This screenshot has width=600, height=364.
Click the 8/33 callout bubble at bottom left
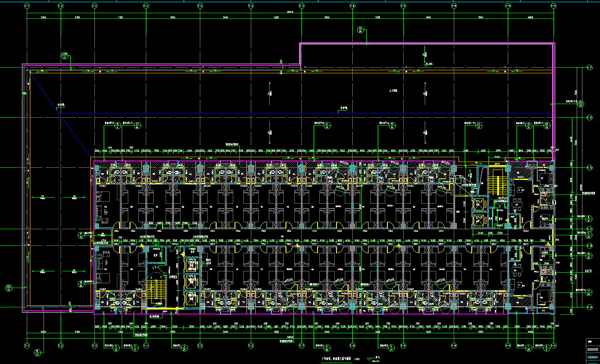tap(37, 352)
